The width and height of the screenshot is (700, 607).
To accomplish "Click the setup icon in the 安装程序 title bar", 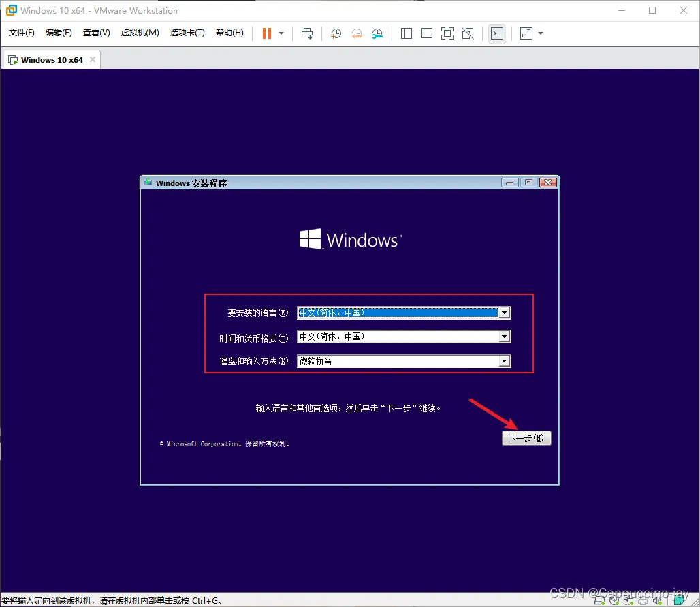I will pyautogui.click(x=148, y=182).
